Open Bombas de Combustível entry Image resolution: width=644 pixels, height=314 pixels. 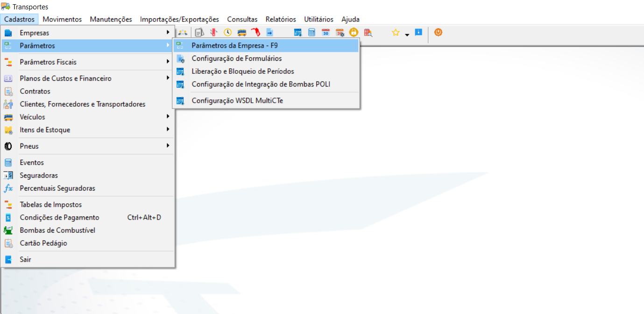click(x=87, y=230)
